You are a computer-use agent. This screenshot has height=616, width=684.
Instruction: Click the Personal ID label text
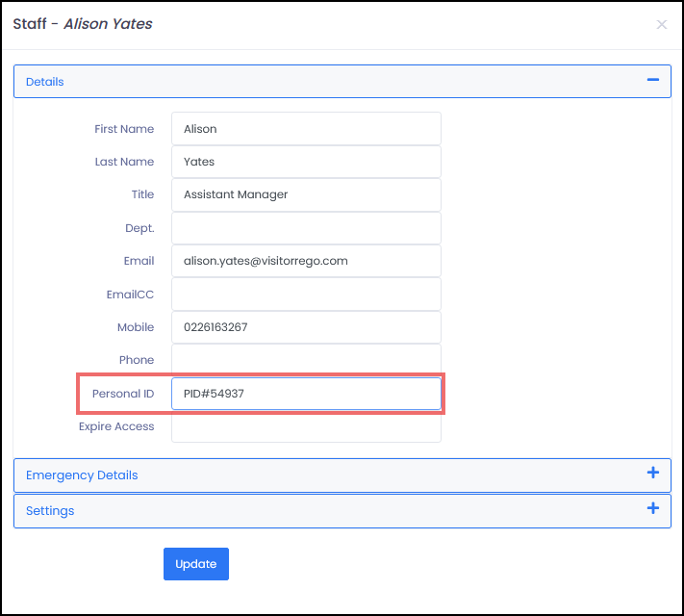pos(123,394)
